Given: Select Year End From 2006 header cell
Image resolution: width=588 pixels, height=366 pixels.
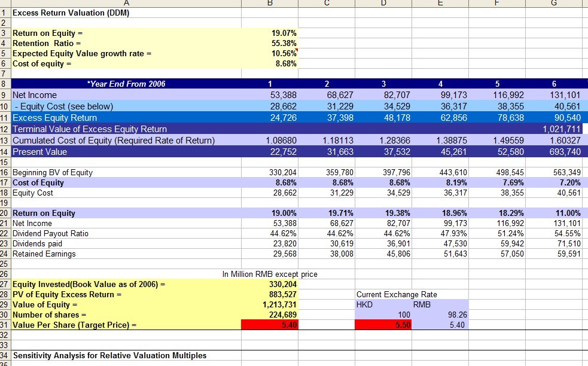Looking at the screenshot, I should click(126, 84).
